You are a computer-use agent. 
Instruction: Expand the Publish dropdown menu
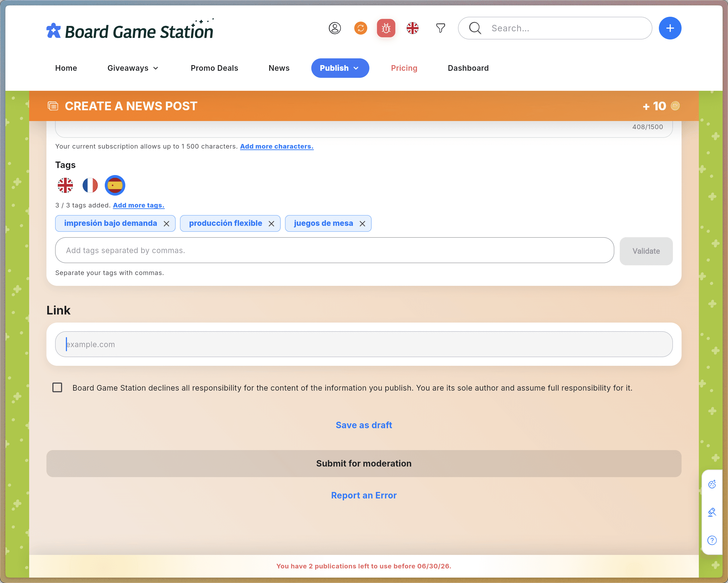point(340,68)
